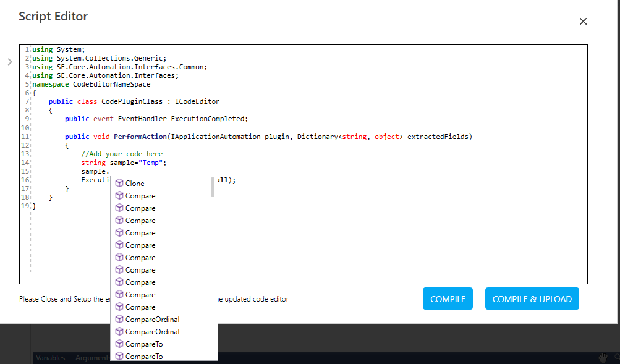The image size is (620, 364).
Task: Close the Script Editor dialog
Action: click(583, 21)
